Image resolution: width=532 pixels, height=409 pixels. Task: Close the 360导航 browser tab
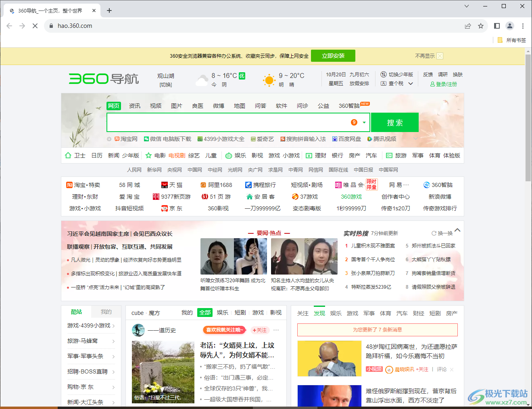(x=94, y=10)
